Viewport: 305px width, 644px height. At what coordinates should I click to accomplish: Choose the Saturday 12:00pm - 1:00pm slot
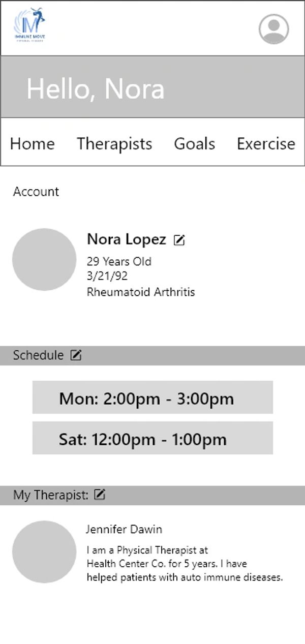[x=152, y=439]
